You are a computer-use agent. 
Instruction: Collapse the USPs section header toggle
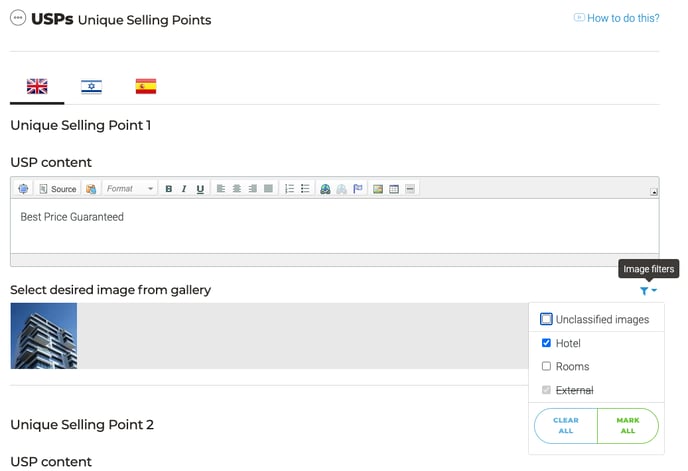click(18, 18)
